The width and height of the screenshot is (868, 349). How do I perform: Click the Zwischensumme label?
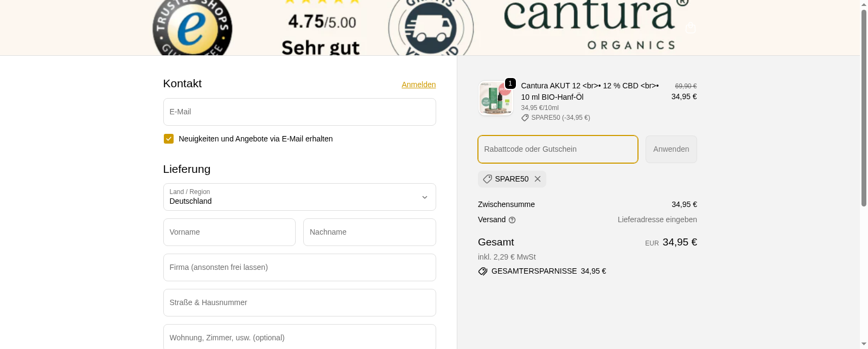click(x=506, y=204)
